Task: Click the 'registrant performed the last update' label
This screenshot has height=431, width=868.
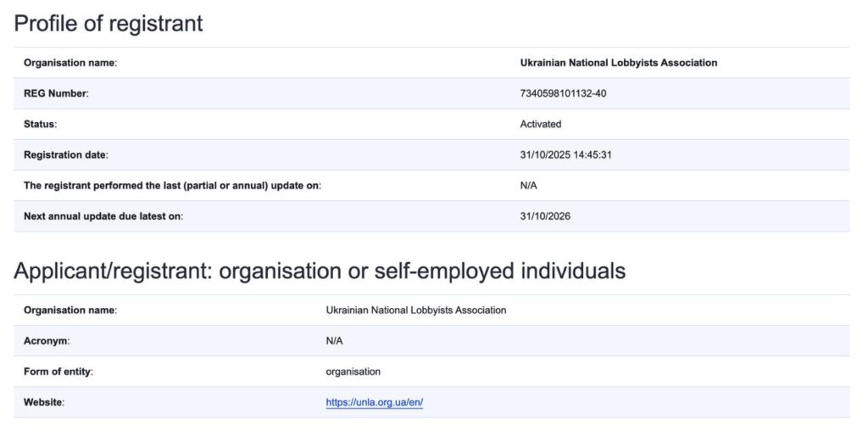Action: click(172, 185)
